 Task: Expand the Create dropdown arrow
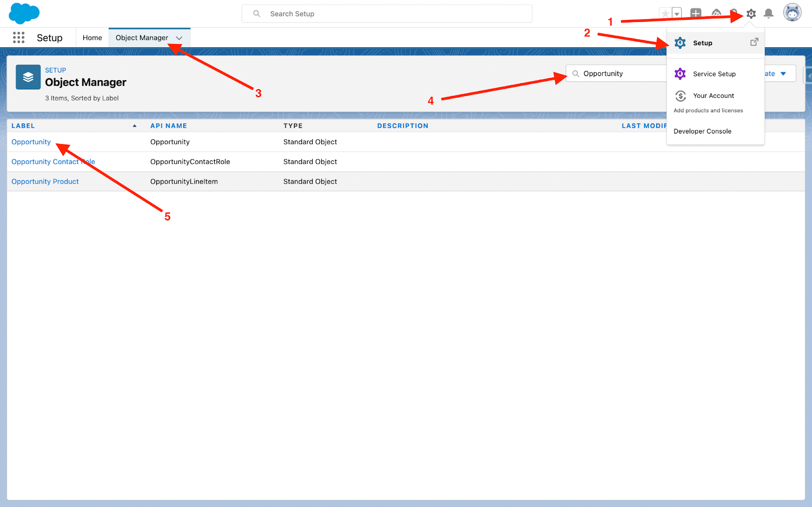point(783,74)
